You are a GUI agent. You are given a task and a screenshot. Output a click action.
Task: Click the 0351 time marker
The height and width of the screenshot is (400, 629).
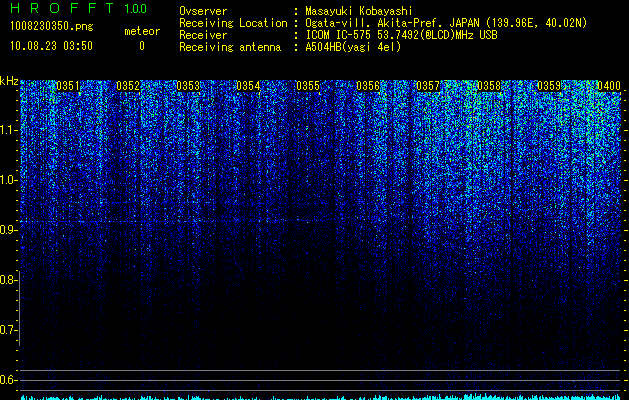[x=68, y=86]
